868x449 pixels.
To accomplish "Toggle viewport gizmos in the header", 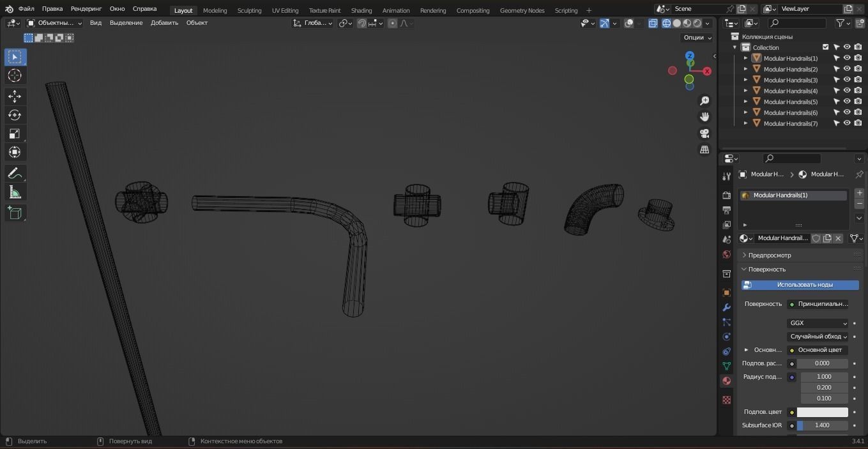I will 605,23.
